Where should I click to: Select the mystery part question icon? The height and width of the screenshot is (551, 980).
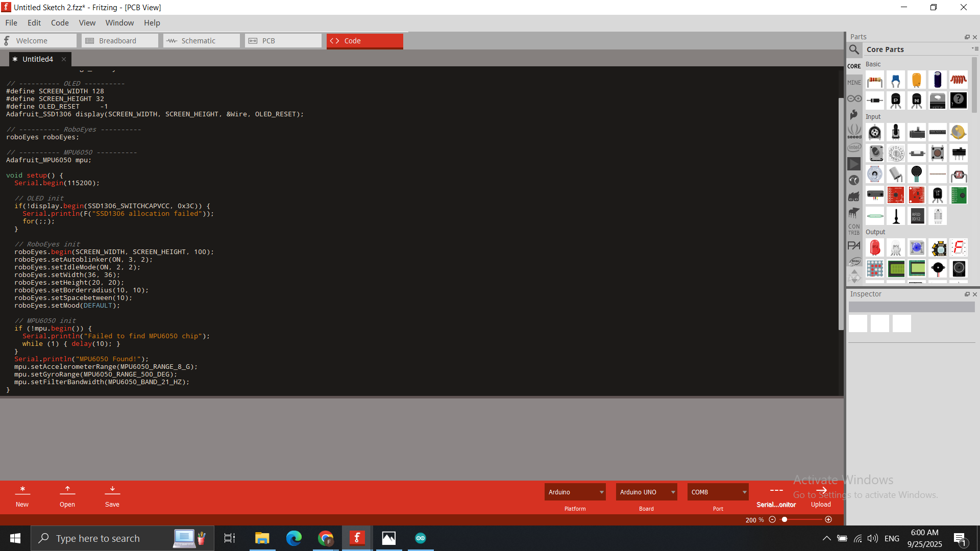(x=958, y=101)
